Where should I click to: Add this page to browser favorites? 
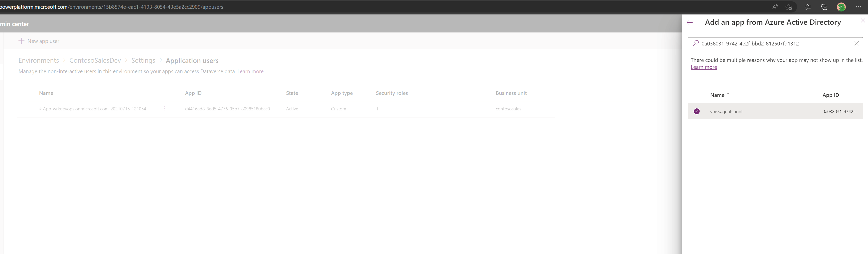click(x=788, y=7)
